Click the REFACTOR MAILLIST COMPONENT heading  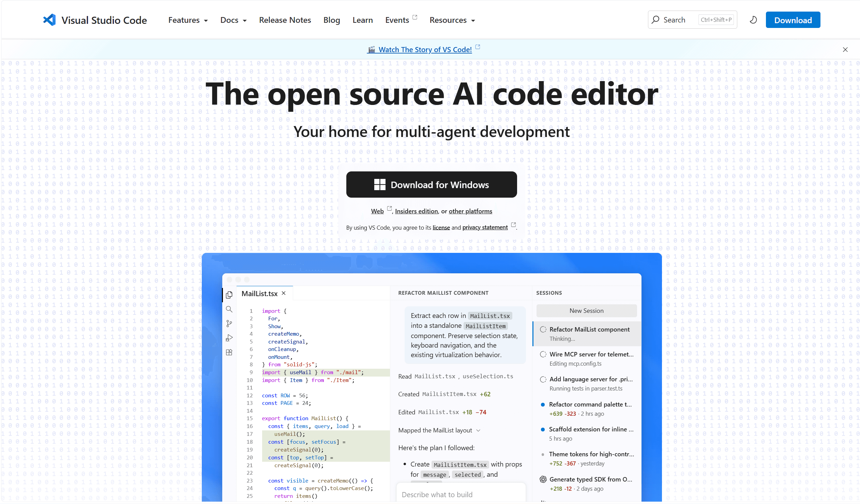tap(443, 293)
